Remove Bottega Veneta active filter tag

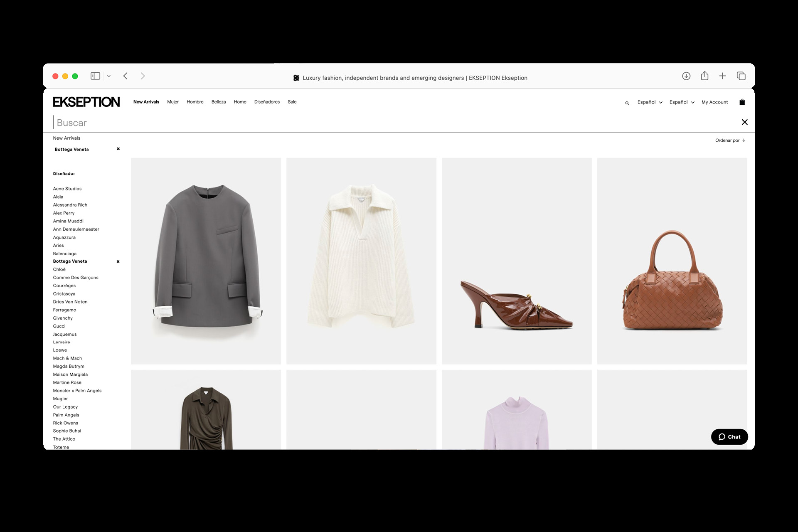[118, 149]
